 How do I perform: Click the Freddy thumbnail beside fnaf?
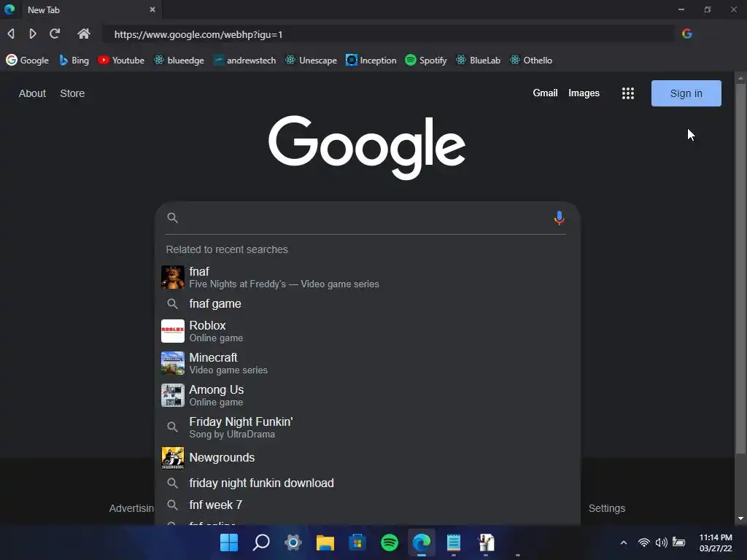click(x=172, y=277)
